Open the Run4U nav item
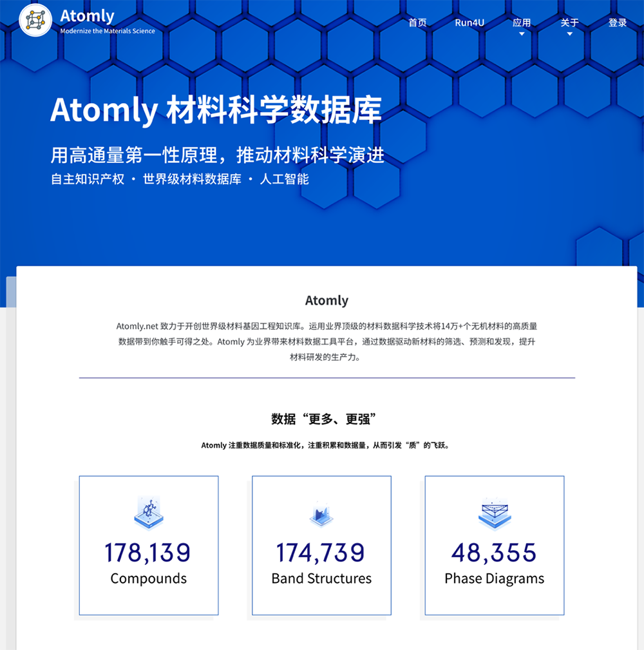 (x=469, y=23)
